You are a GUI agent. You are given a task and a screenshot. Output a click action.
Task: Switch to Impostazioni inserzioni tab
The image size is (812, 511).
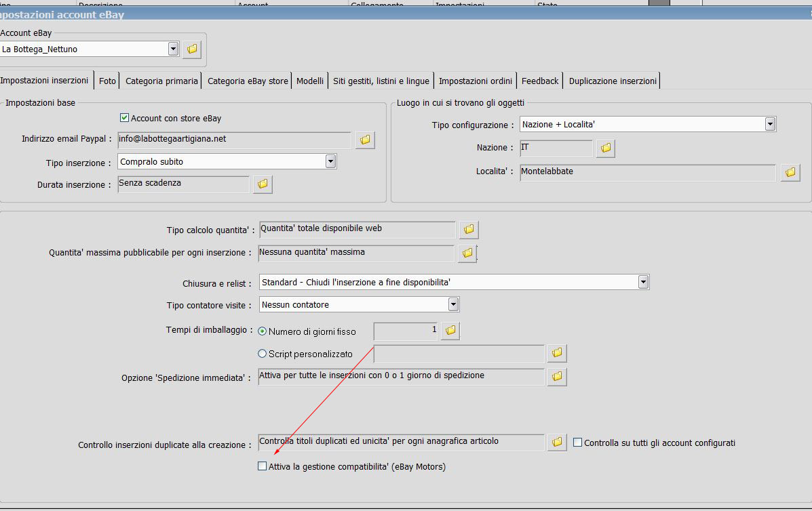click(x=45, y=80)
